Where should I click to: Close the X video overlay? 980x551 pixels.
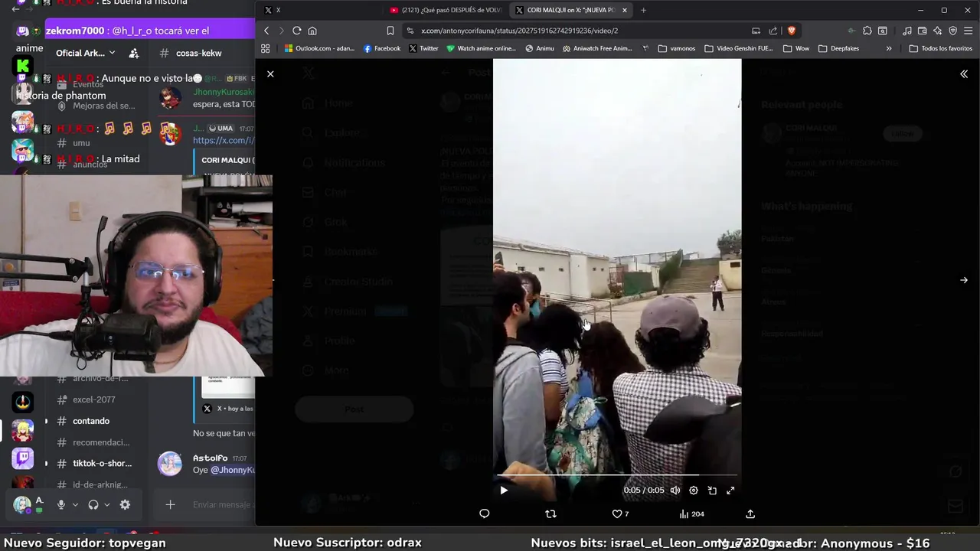click(270, 74)
